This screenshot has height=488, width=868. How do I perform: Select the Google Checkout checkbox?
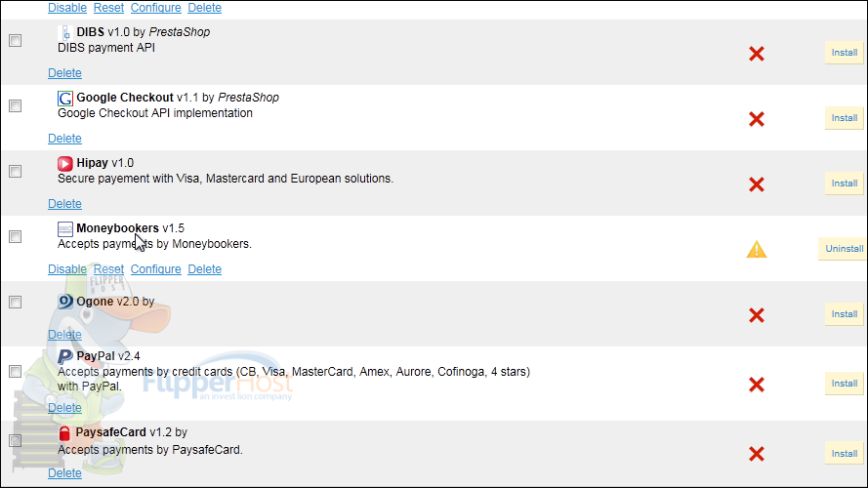15,105
